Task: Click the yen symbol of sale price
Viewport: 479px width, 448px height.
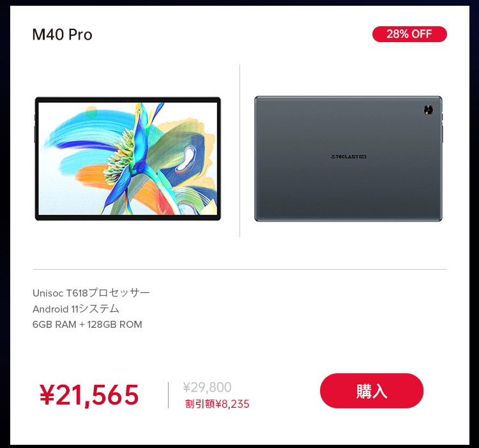Action: pos(47,395)
